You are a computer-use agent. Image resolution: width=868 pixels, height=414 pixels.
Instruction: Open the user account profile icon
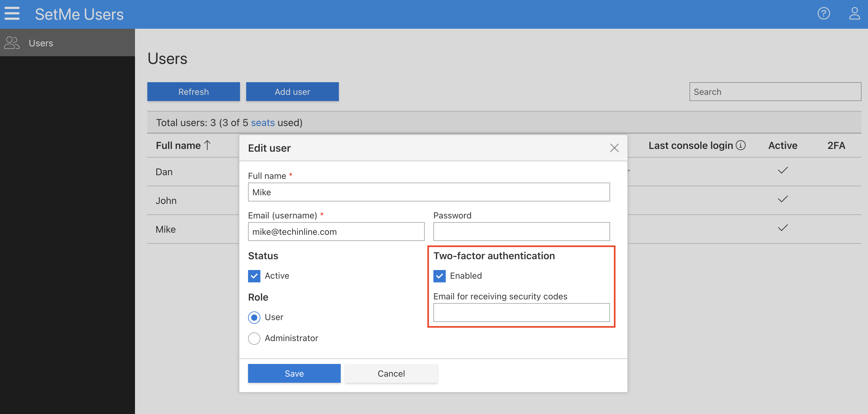[854, 14]
